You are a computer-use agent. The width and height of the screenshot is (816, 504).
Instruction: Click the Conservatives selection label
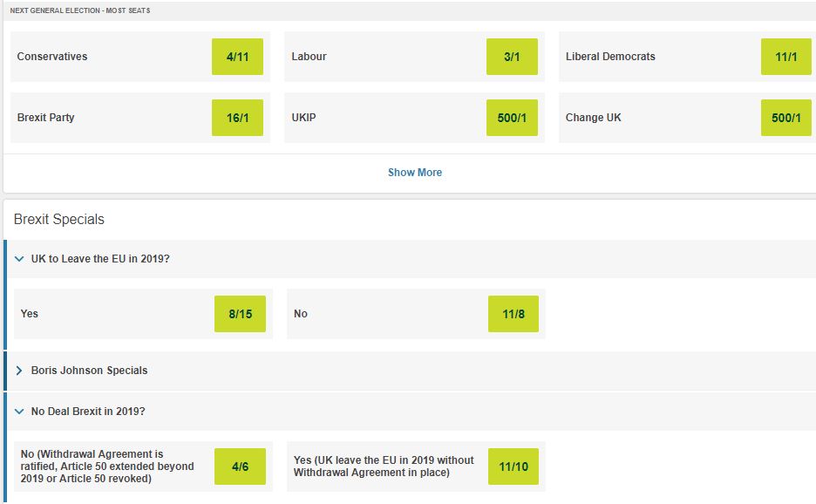pyautogui.click(x=52, y=56)
